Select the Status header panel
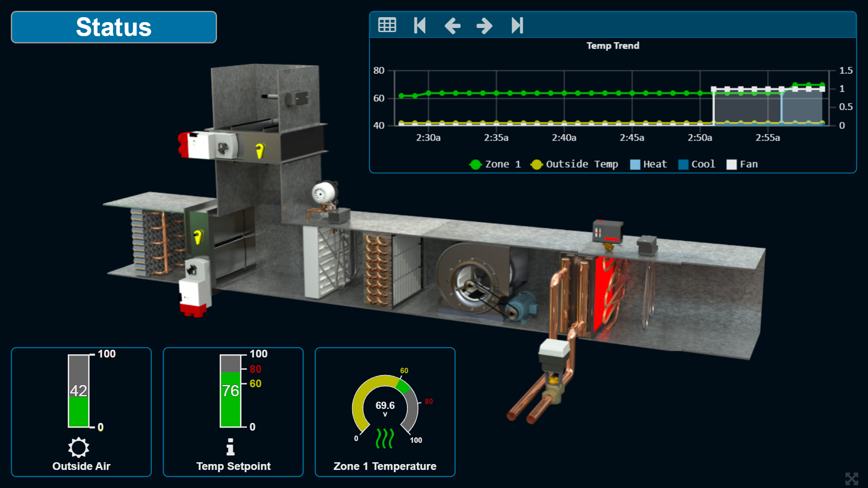Screen dimensions: 868x488 (113, 24)
